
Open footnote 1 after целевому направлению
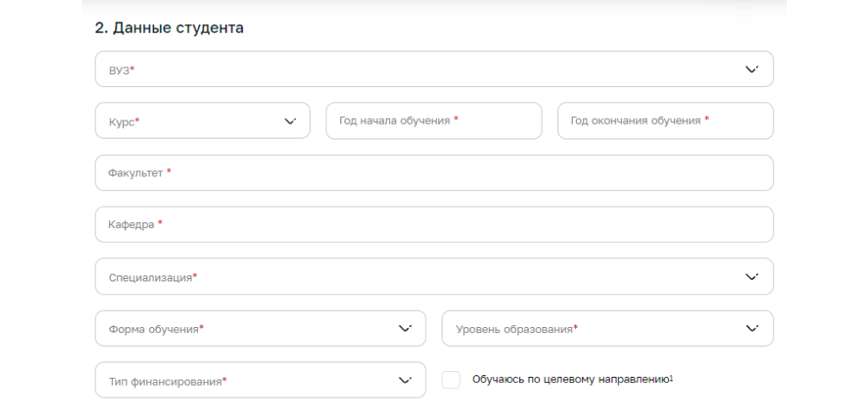tap(671, 378)
